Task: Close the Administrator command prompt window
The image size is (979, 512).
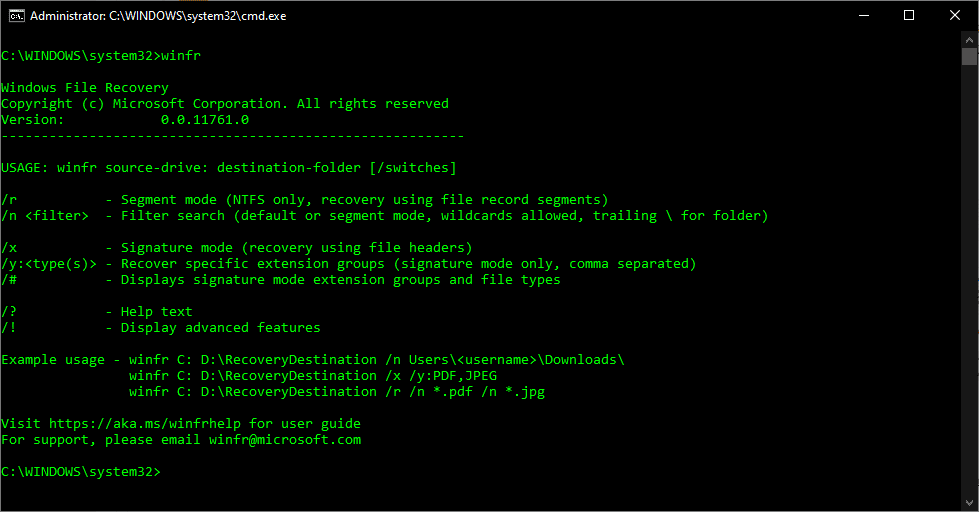Action: pyautogui.click(x=955, y=15)
